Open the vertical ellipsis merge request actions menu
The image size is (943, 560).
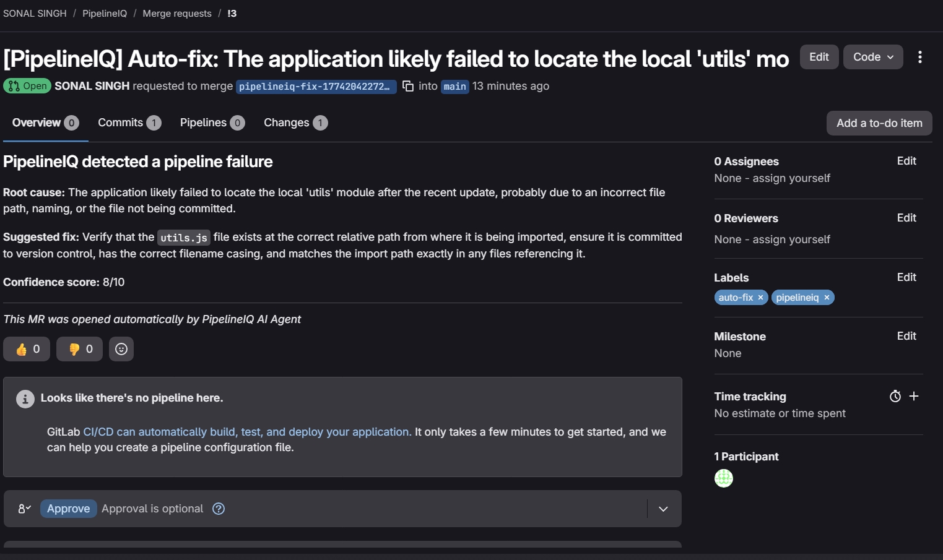[920, 57]
